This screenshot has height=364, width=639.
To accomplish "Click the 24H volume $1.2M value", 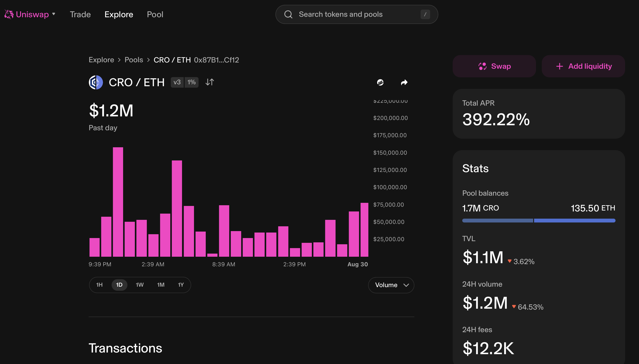I will [x=485, y=303].
